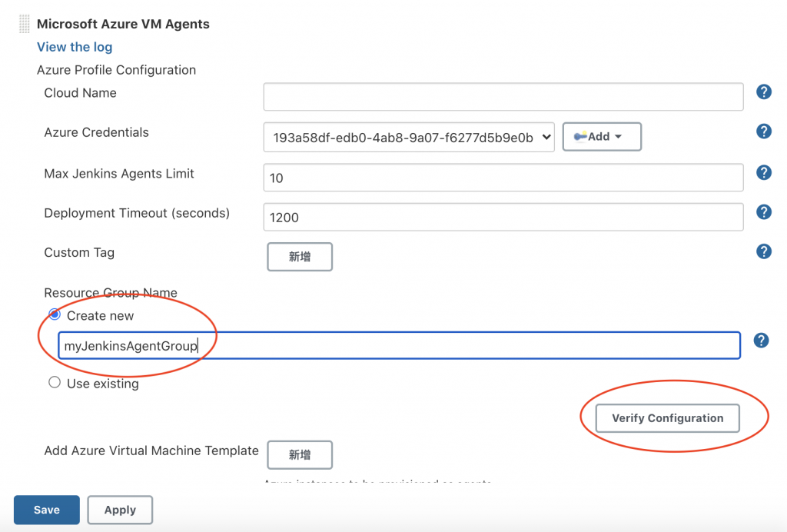Click the Custom Tag label
This screenshot has width=787, height=532.
click(79, 252)
